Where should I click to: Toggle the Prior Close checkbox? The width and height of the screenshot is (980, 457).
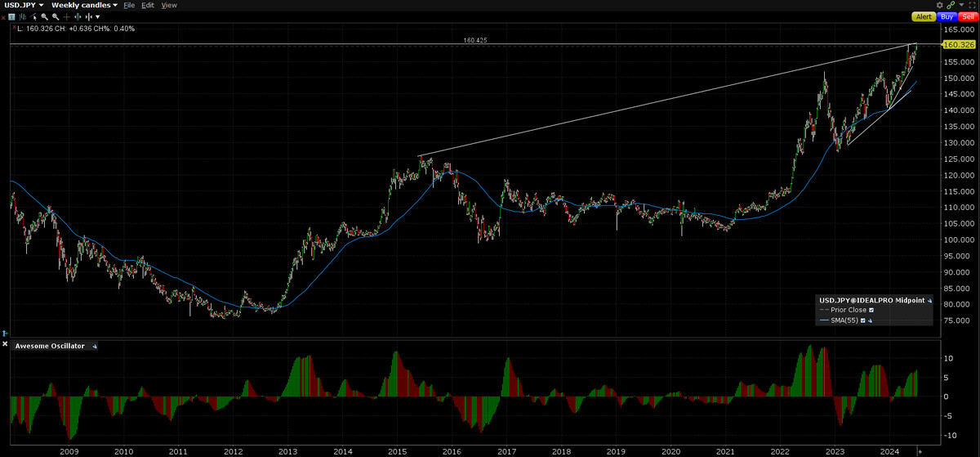[871, 310]
